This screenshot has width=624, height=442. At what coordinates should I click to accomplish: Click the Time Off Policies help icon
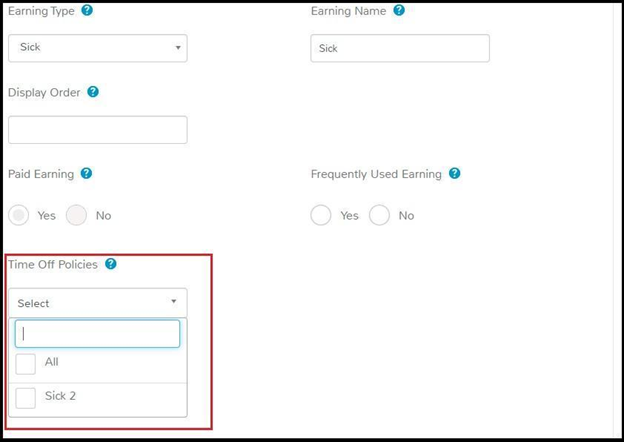pos(111,264)
